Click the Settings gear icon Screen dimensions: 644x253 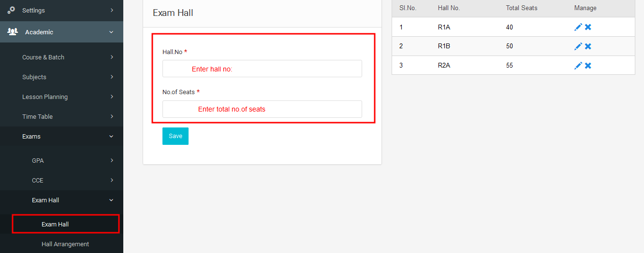click(x=12, y=10)
